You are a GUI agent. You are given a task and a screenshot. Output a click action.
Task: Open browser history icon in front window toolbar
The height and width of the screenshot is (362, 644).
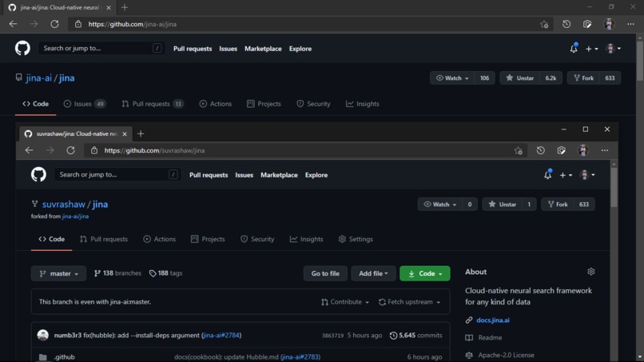(x=540, y=150)
